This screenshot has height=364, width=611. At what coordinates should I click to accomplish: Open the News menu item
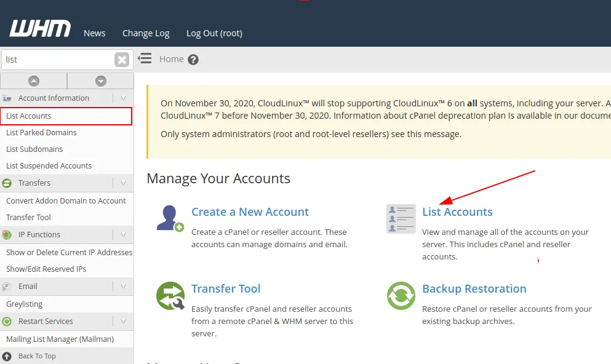pyautogui.click(x=94, y=33)
